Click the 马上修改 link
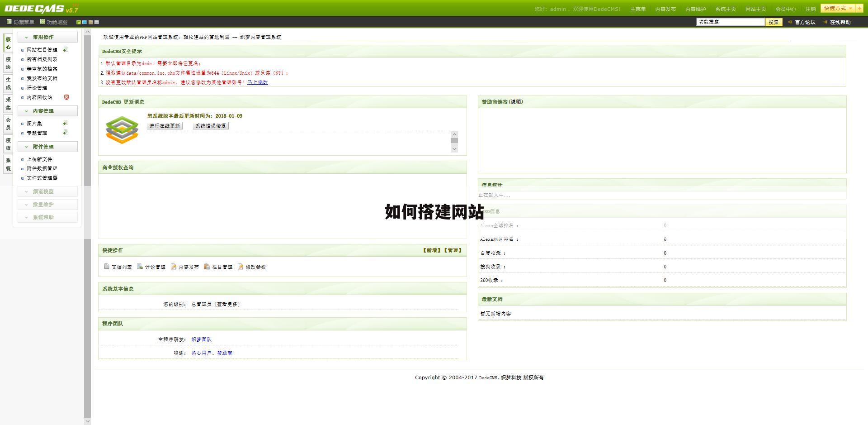The image size is (868, 425). point(257,82)
